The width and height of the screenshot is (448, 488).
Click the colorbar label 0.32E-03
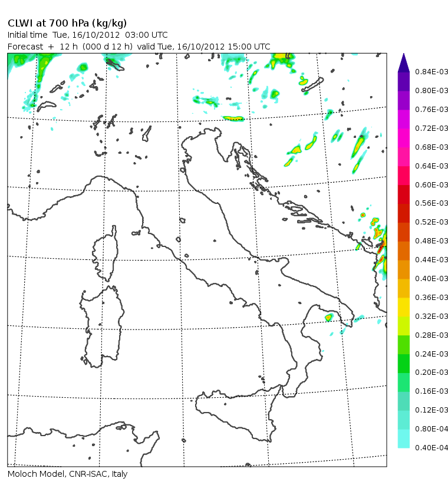pyautogui.click(x=431, y=316)
